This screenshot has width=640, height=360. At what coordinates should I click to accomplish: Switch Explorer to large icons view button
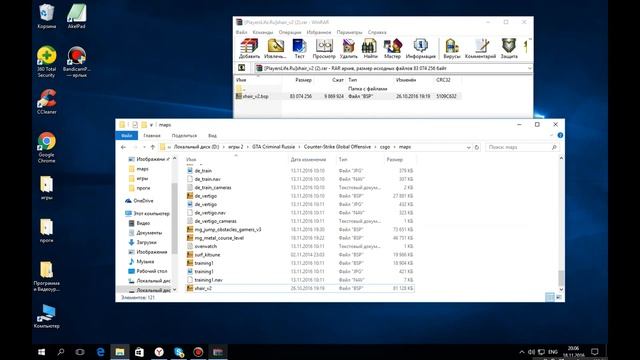pos(559,298)
